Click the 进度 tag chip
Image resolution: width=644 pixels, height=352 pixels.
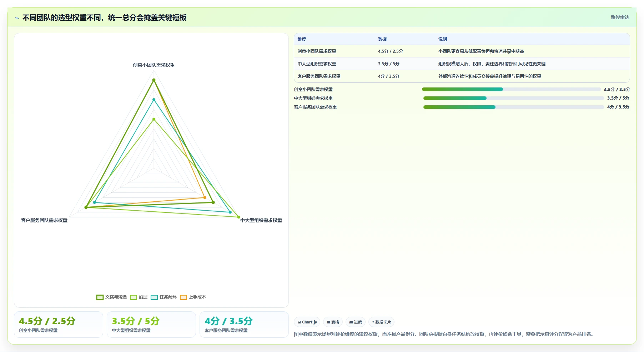click(x=356, y=322)
